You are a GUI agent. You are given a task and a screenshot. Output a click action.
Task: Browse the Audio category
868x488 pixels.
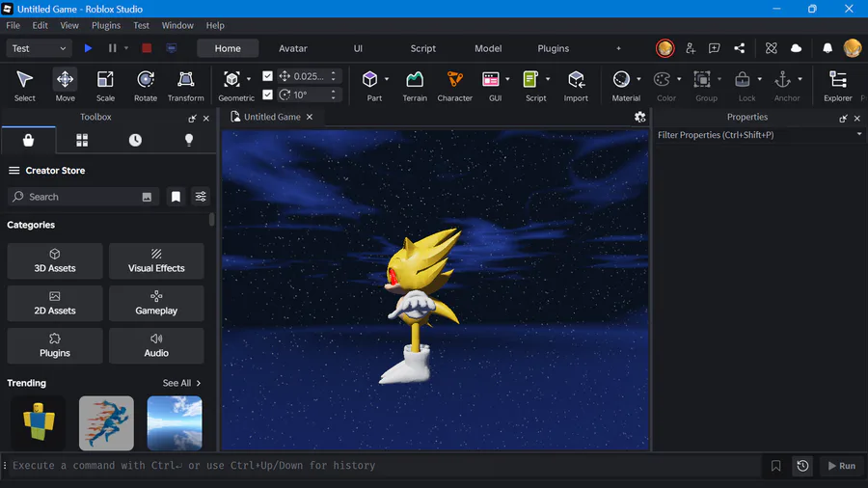156,346
